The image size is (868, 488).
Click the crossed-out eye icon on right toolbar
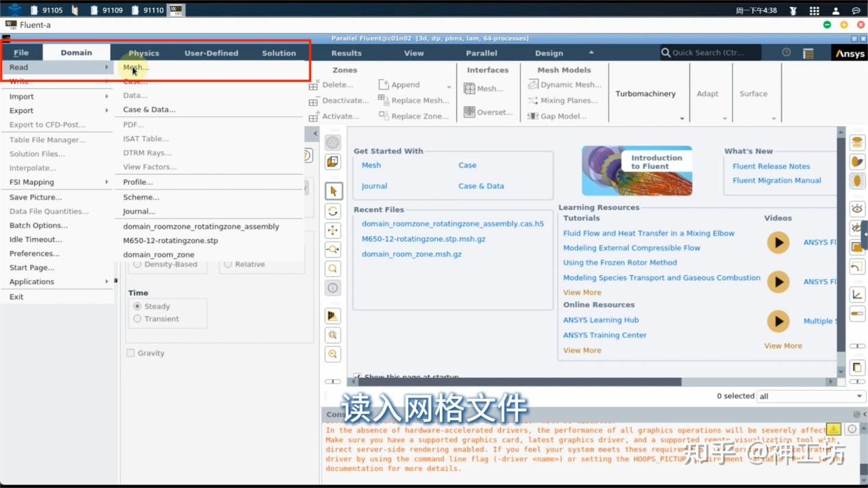pos(857,227)
